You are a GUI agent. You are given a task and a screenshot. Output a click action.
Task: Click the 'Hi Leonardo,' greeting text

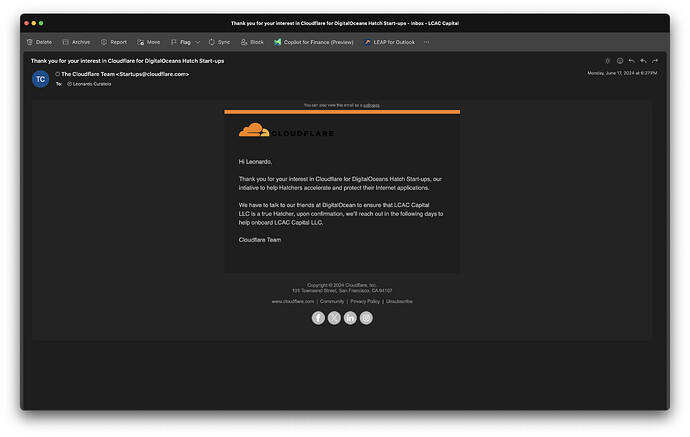255,162
